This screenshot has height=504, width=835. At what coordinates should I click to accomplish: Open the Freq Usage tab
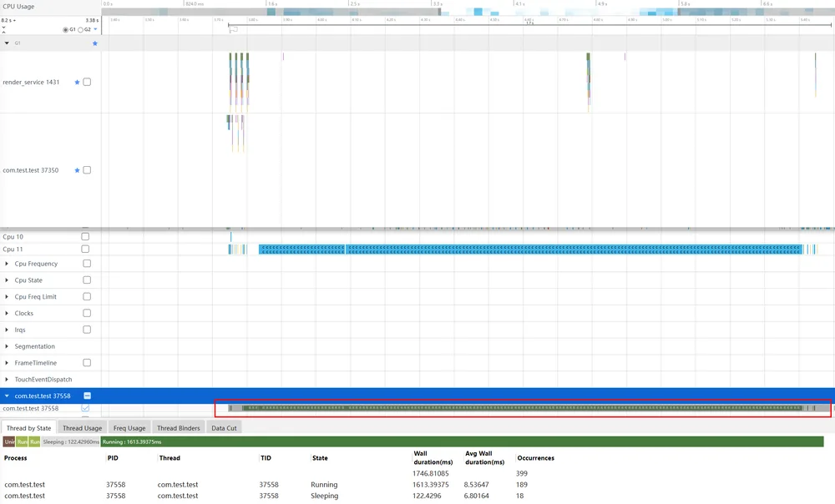129,428
